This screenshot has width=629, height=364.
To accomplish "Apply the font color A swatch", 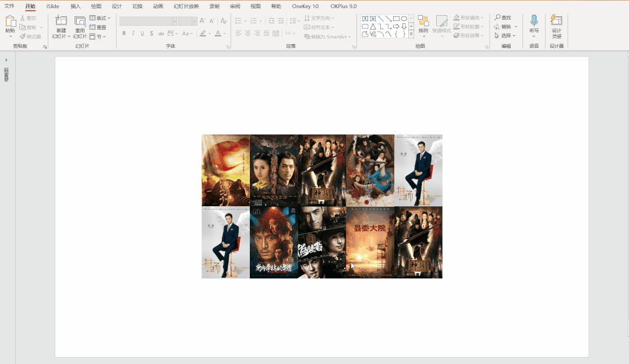I will click(218, 33).
